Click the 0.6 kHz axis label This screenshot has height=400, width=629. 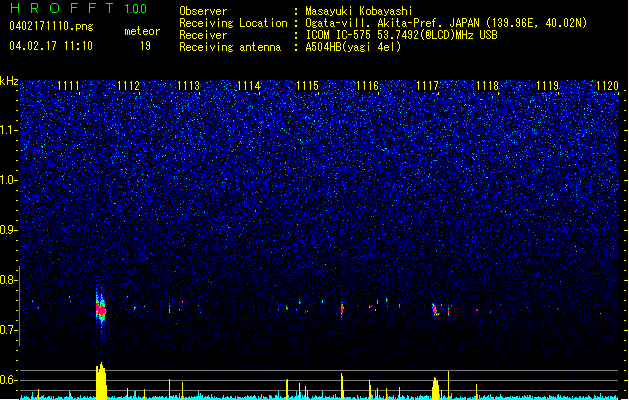point(9,380)
